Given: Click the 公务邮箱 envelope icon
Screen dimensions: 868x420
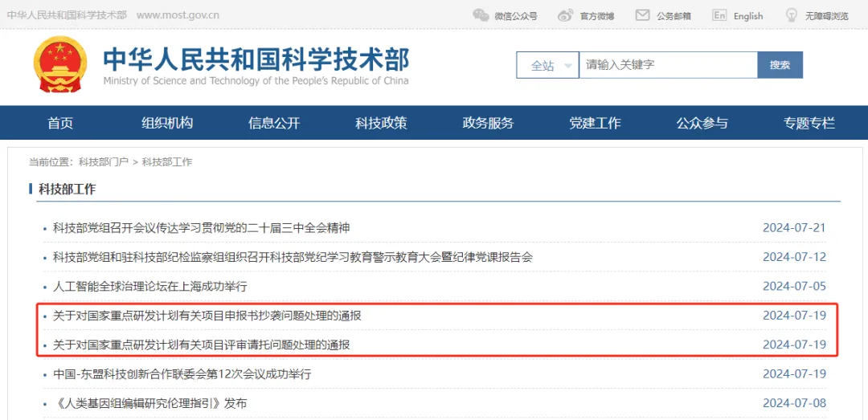Looking at the screenshot, I should click(642, 15).
